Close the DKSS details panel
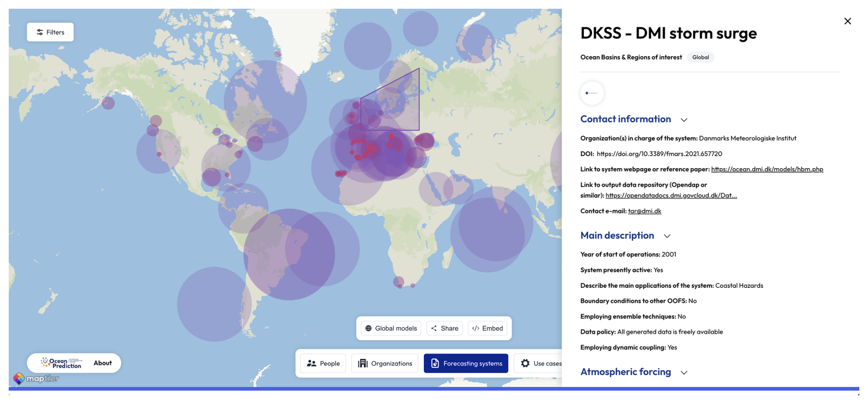 coord(847,21)
